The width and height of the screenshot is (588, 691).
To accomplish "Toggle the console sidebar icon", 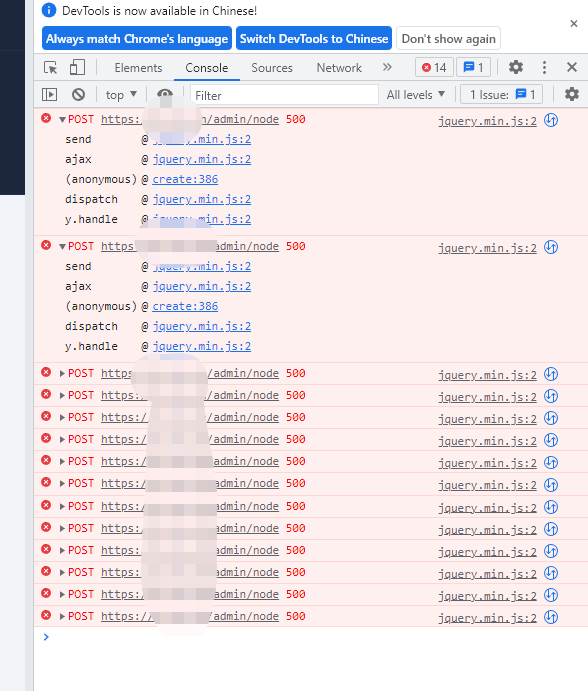I will pyautogui.click(x=49, y=95).
